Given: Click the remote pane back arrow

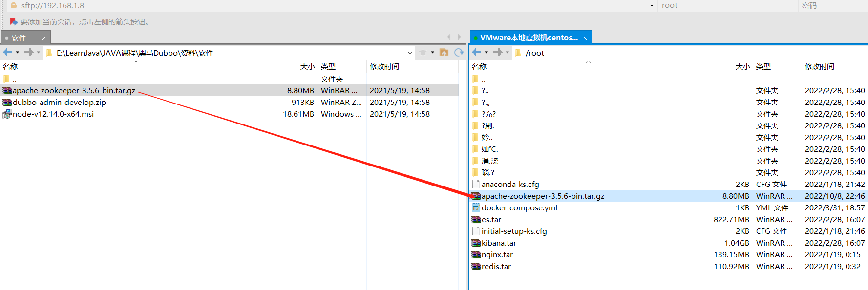Looking at the screenshot, I should coord(477,52).
